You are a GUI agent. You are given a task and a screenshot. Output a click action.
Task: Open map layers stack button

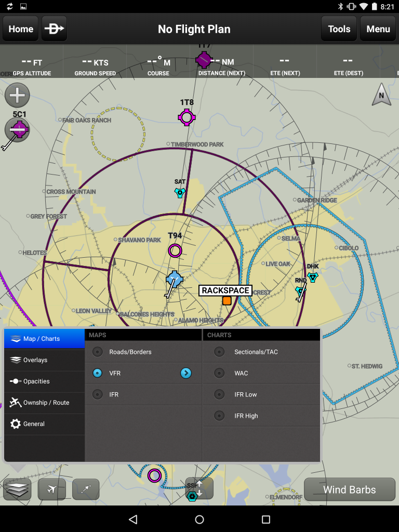click(x=17, y=489)
